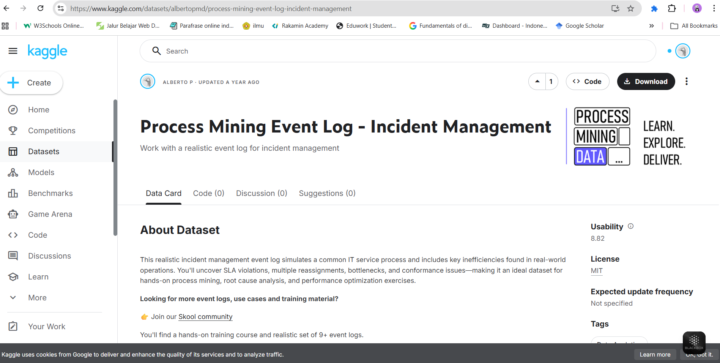
Task: Open Code in the sidebar
Action: point(37,235)
